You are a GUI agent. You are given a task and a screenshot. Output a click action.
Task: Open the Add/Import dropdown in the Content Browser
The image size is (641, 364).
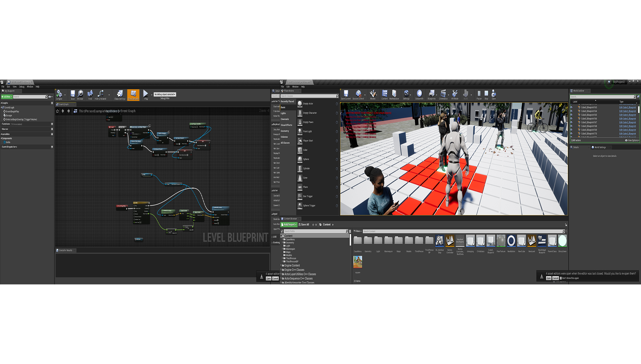pyautogui.click(x=289, y=224)
